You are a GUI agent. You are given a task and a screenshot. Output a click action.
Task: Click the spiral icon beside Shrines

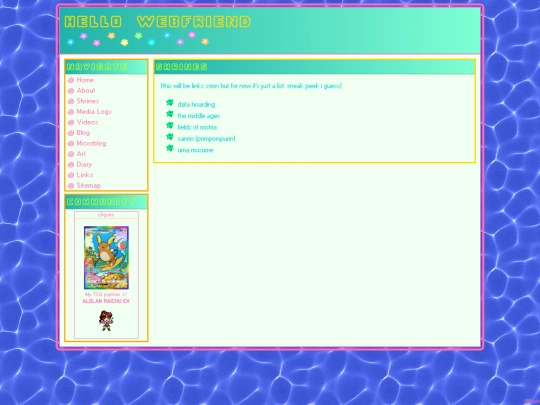point(71,101)
